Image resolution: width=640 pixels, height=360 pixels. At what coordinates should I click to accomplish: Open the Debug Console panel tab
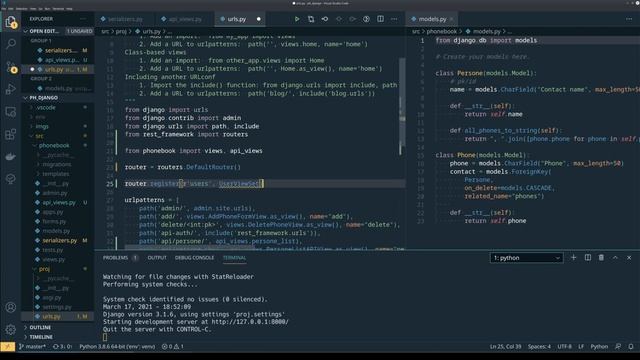tap(194, 258)
